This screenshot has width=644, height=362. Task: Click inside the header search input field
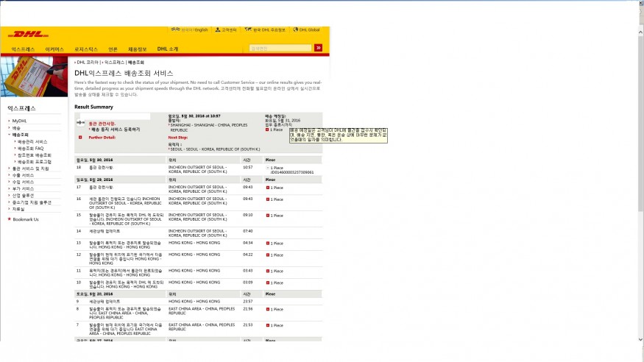click(280, 49)
